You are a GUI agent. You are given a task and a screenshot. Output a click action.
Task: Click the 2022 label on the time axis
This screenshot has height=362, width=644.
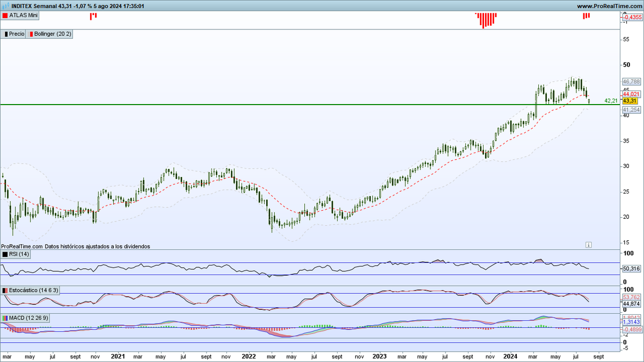(248, 356)
